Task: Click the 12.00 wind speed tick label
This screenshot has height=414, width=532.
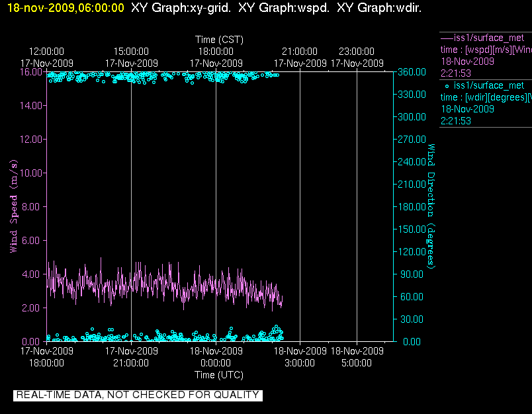Action: [x=31, y=140]
